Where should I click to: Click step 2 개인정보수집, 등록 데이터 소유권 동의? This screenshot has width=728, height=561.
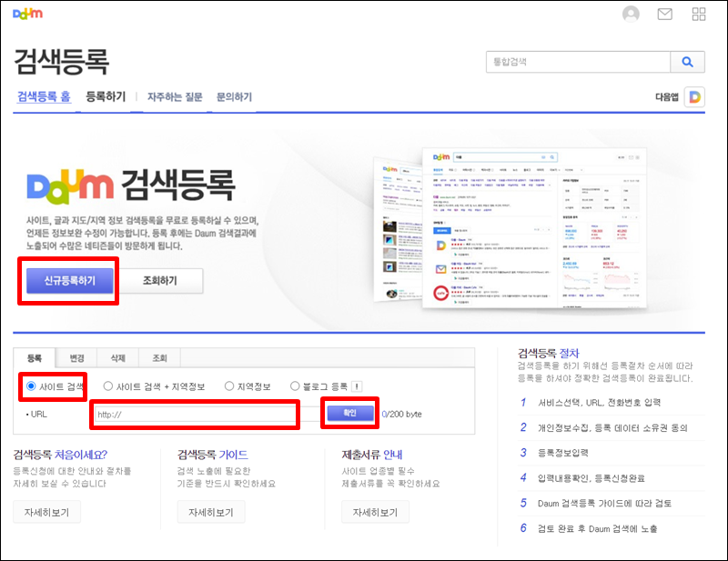point(612,427)
